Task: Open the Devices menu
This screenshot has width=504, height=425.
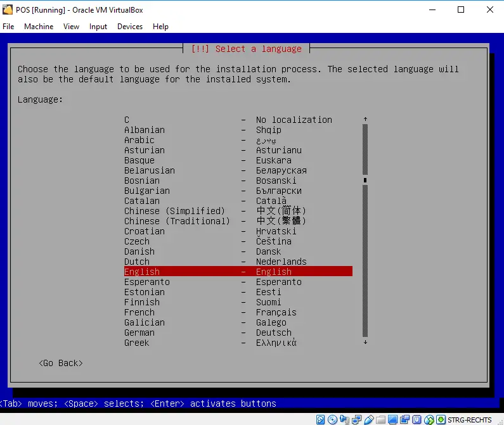Action: tap(130, 27)
